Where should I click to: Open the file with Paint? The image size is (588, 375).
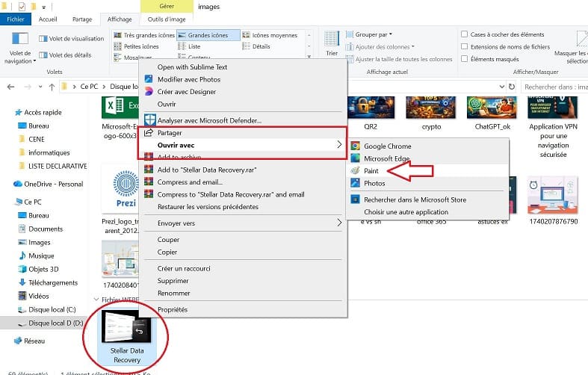click(371, 171)
